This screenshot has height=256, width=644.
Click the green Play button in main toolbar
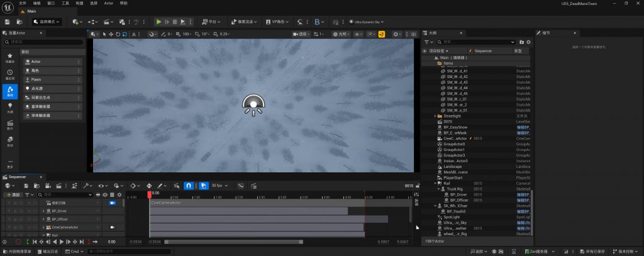(158, 21)
